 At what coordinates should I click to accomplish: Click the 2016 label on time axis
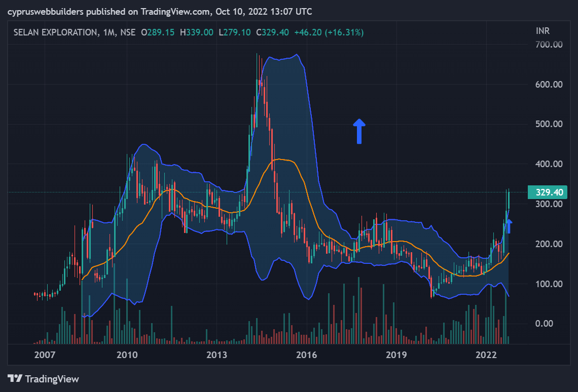[x=306, y=355]
